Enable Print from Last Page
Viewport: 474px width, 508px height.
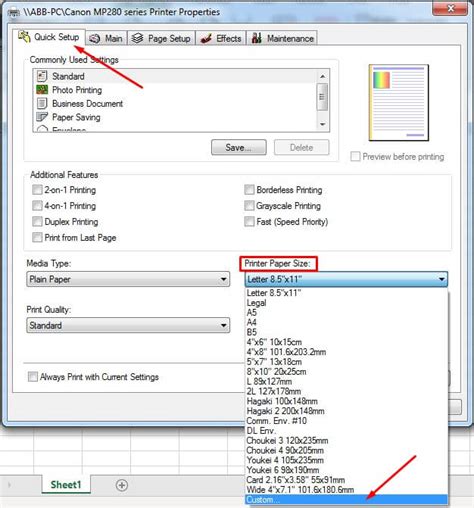click(x=37, y=237)
